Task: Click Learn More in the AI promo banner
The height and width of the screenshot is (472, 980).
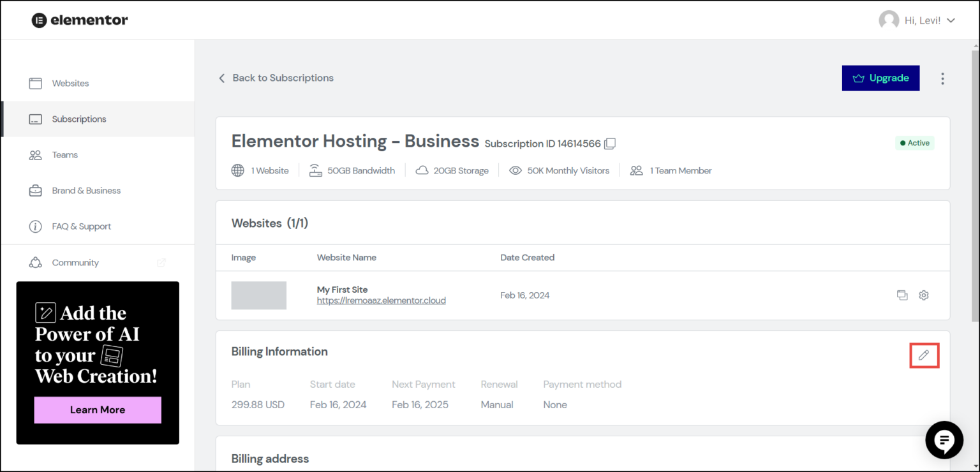Action: coord(97,409)
